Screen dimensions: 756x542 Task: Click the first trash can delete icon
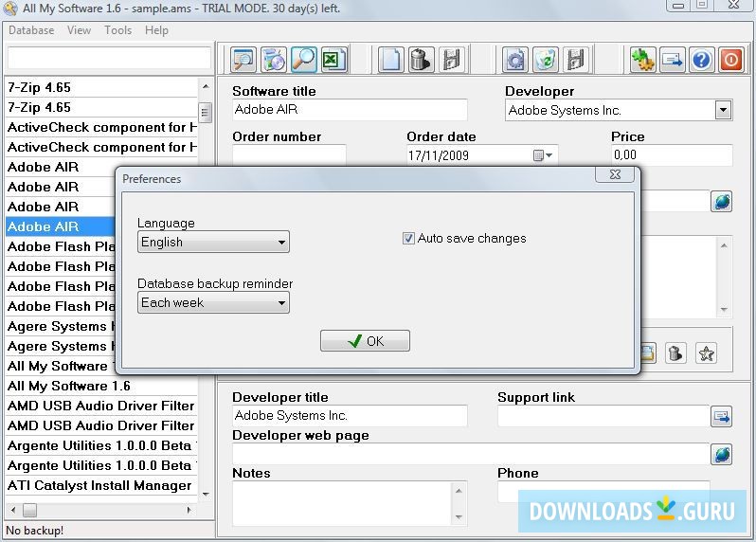(421, 61)
